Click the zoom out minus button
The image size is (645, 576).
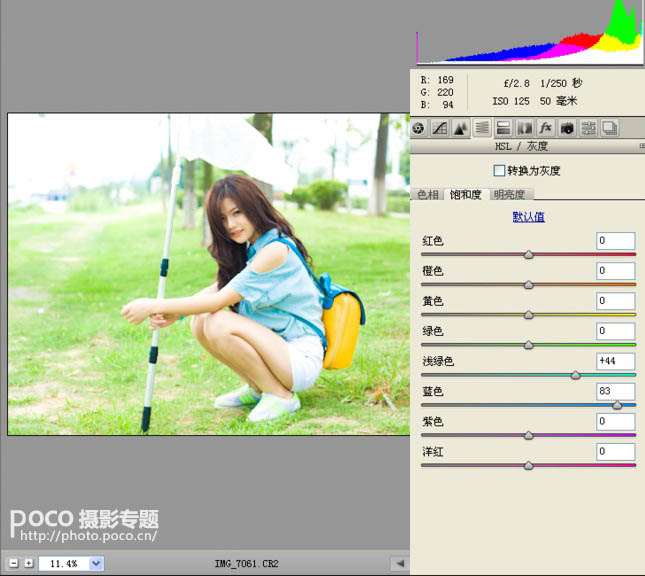click(14, 564)
